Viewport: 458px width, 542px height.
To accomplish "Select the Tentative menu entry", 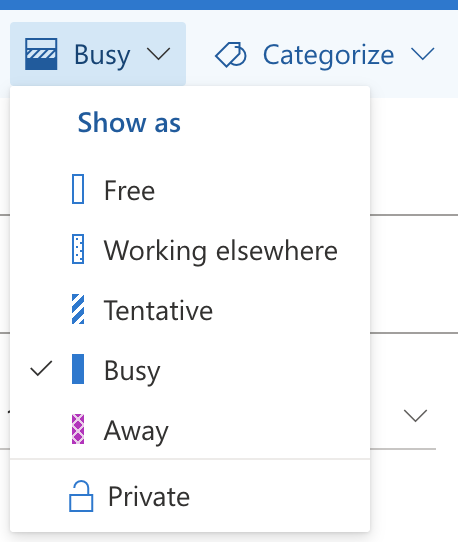I will [190, 309].
